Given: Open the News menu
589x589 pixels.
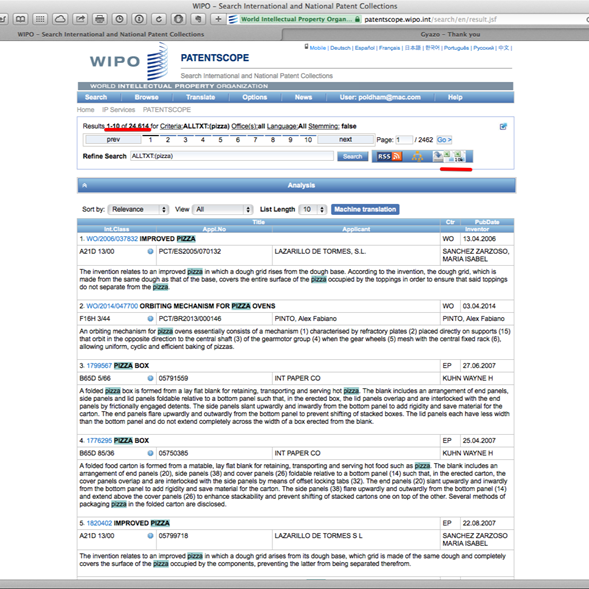Looking at the screenshot, I should [304, 97].
